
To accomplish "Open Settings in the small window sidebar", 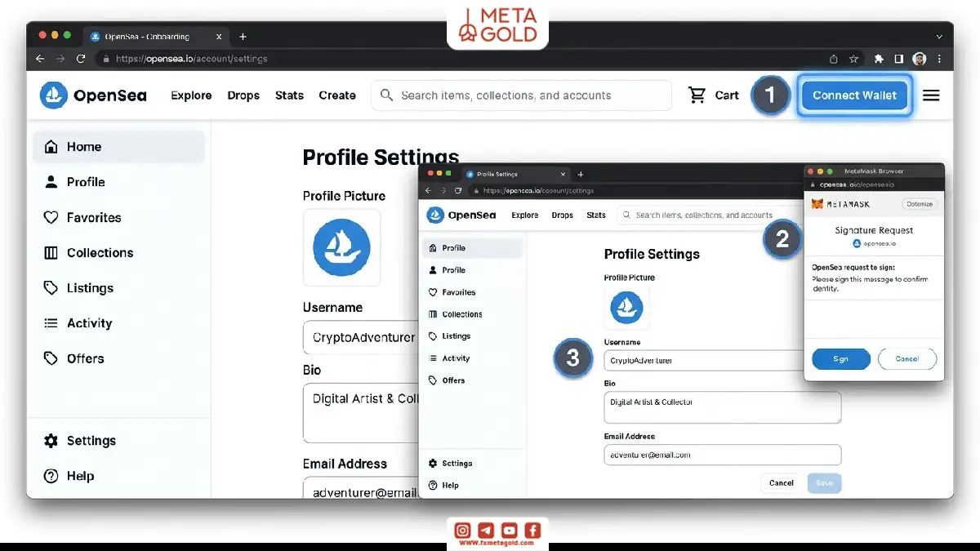I will [472, 464].
